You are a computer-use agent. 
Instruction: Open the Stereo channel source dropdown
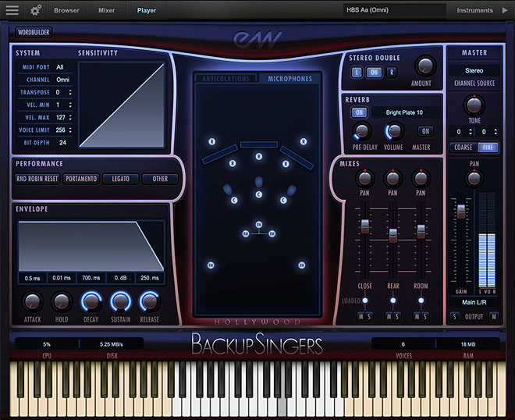pyautogui.click(x=474, y=70)
